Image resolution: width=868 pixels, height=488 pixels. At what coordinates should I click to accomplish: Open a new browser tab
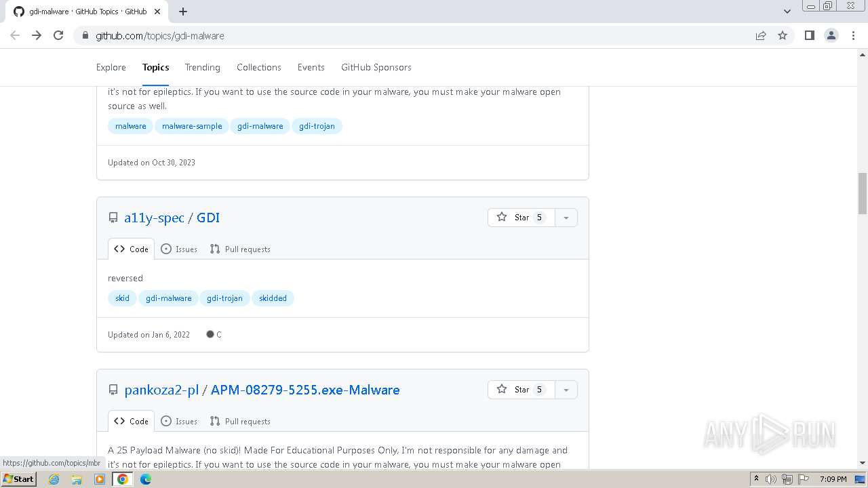[183, 12]
